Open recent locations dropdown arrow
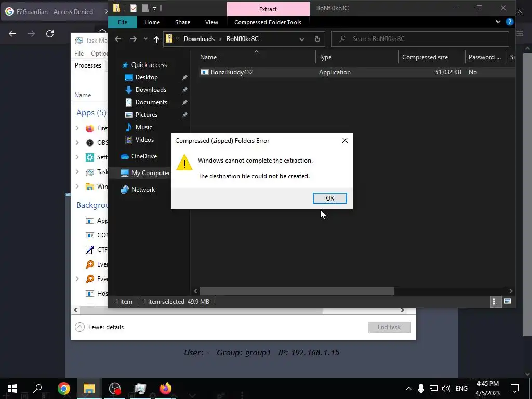Image resolution: width=532 pixels, height=399 pixels. coord(145,39)
